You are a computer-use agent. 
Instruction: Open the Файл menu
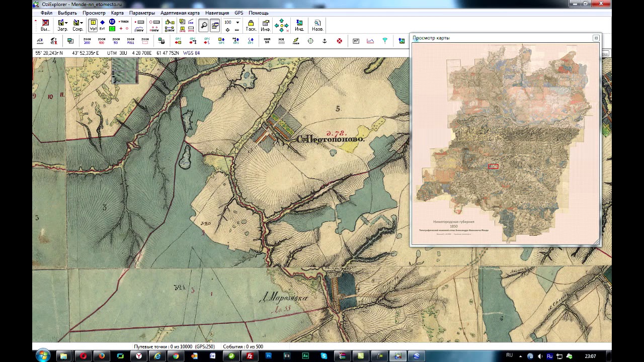pos(46,13)
